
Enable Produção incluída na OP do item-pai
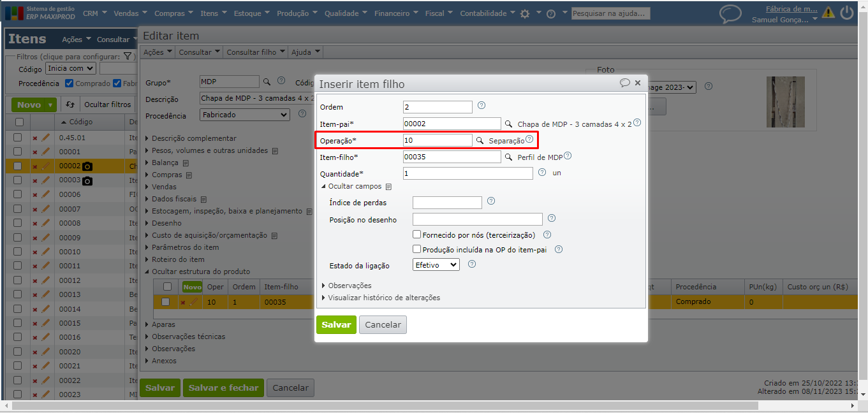pyautogui.click(x=417, y=249)
